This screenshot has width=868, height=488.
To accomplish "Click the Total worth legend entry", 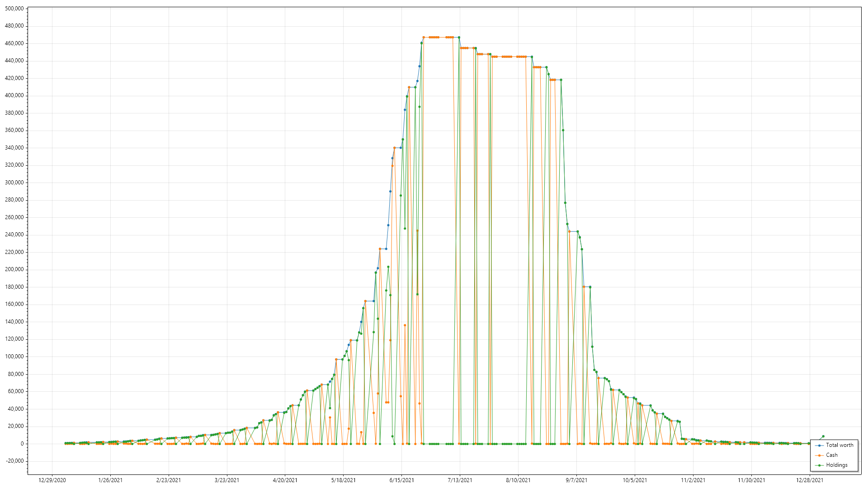I will pyautogui.click(x=839, y=445).
